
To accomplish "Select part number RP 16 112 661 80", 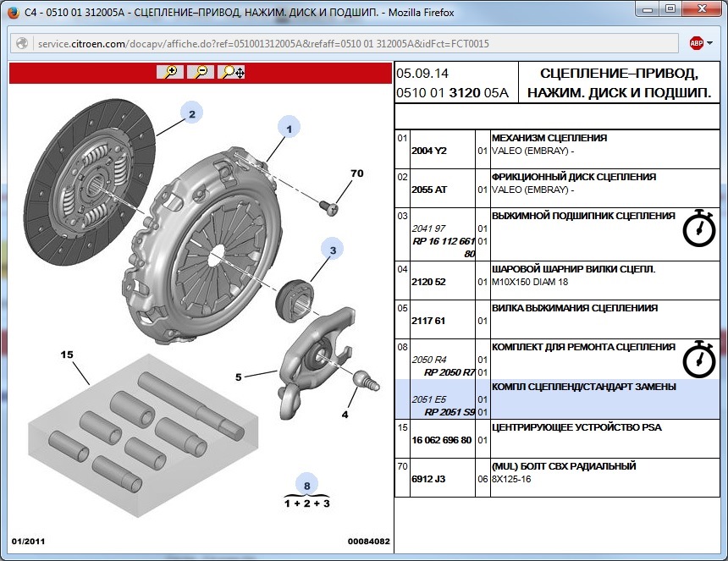I will pos(444,247).
